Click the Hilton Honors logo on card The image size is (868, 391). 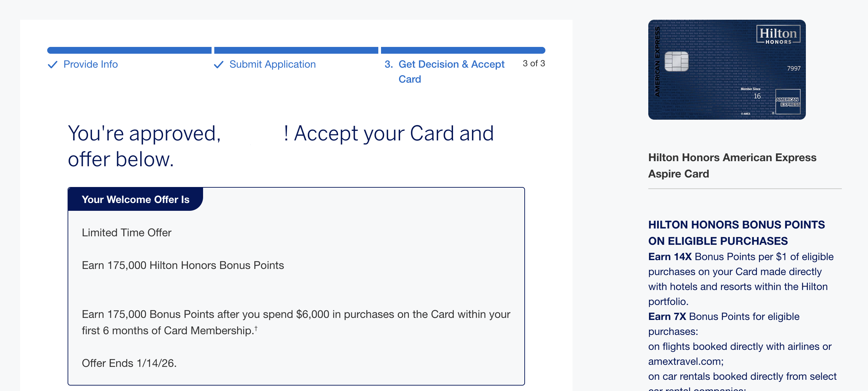pos(778,35)
